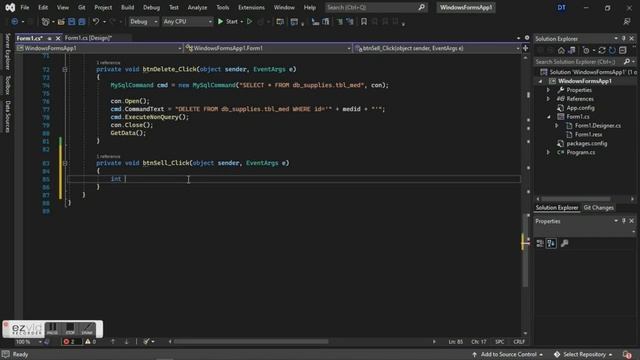The image size is (640, 360).
Task: Open the Build menu
Action: click(x=127, y=7)
